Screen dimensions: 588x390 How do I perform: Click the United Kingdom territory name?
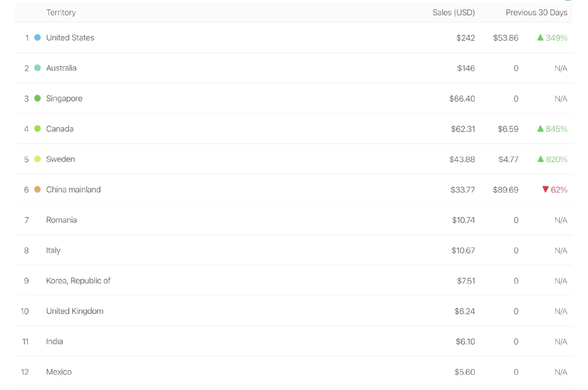[75, 311]
